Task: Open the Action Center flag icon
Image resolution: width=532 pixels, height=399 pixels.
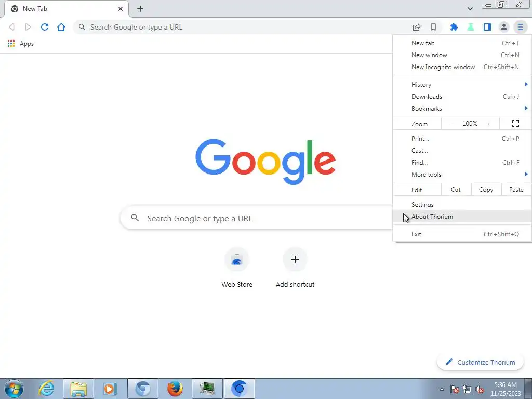Action: coord(455,389)
